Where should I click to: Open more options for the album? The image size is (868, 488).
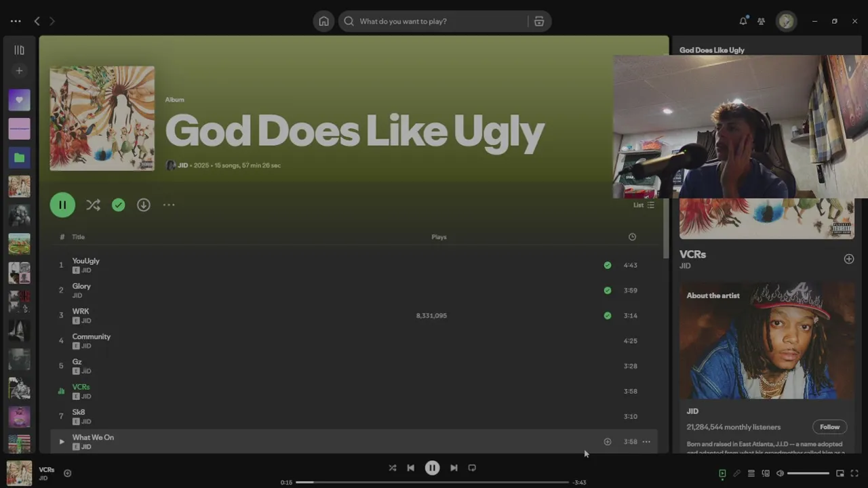169,205
